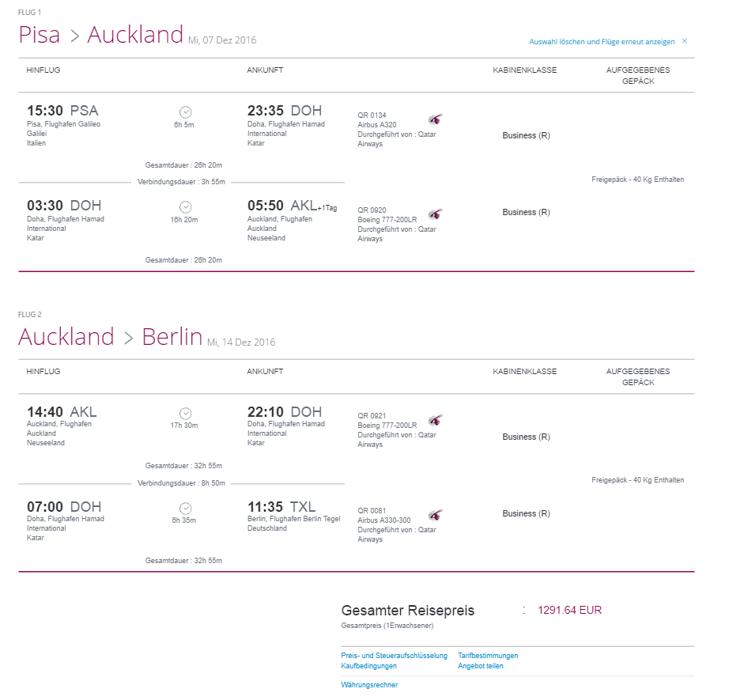Screen dimensions: 744x700
Task: Open Preis- und Steueraufschlüsselung link
Action: click(394, 656)
